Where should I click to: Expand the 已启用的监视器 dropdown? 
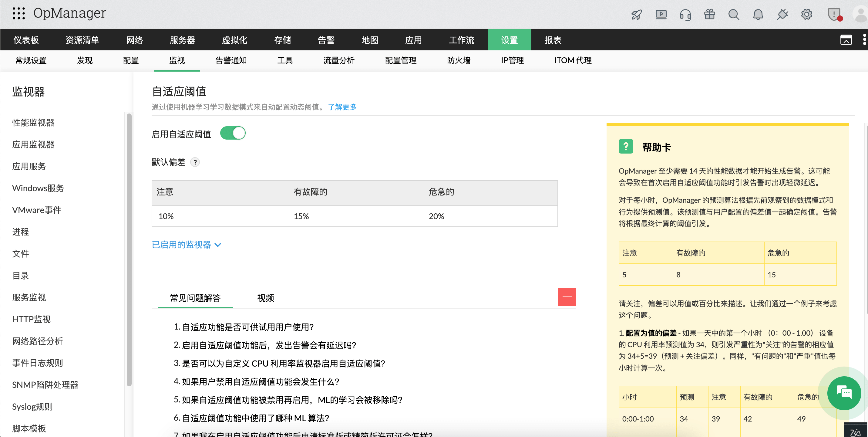coord(186,245)
